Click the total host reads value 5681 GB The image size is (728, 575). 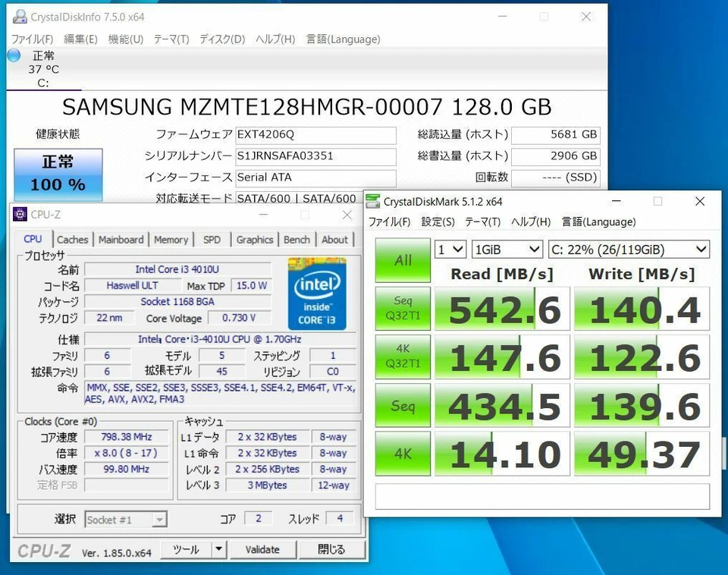click(x=555, y=135)
